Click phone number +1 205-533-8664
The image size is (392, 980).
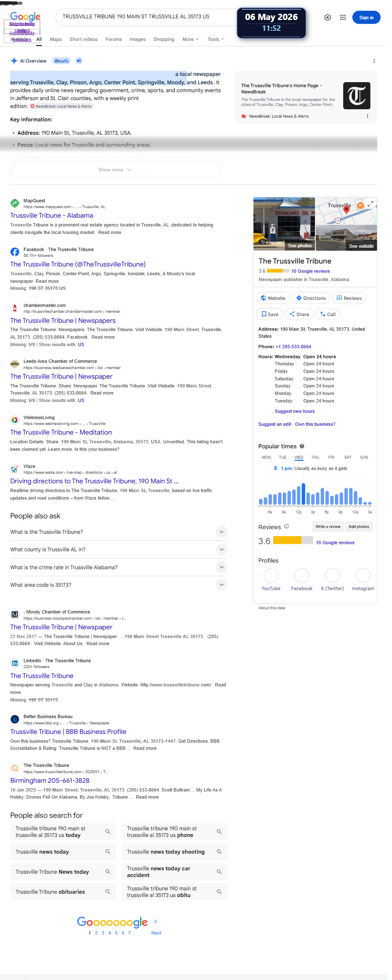pyautogui.click(x=293, y=347)
